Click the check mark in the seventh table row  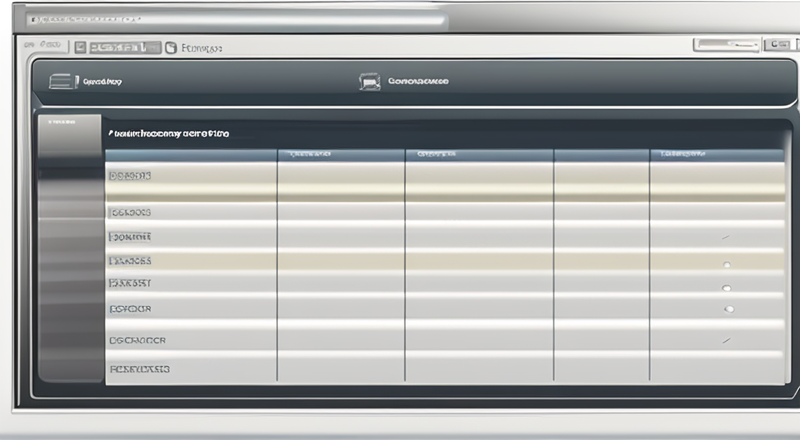[726, 340]
